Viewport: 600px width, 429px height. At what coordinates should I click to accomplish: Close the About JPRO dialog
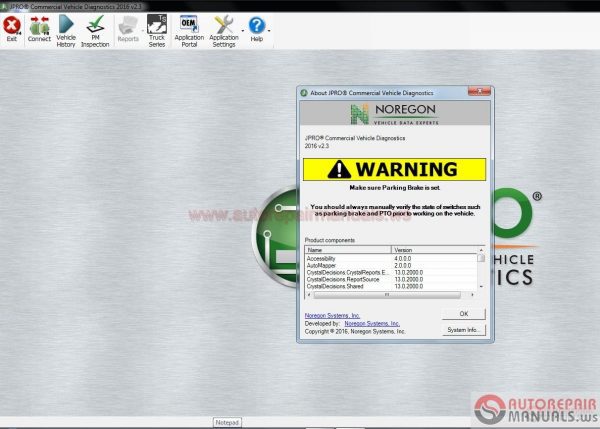479,91
